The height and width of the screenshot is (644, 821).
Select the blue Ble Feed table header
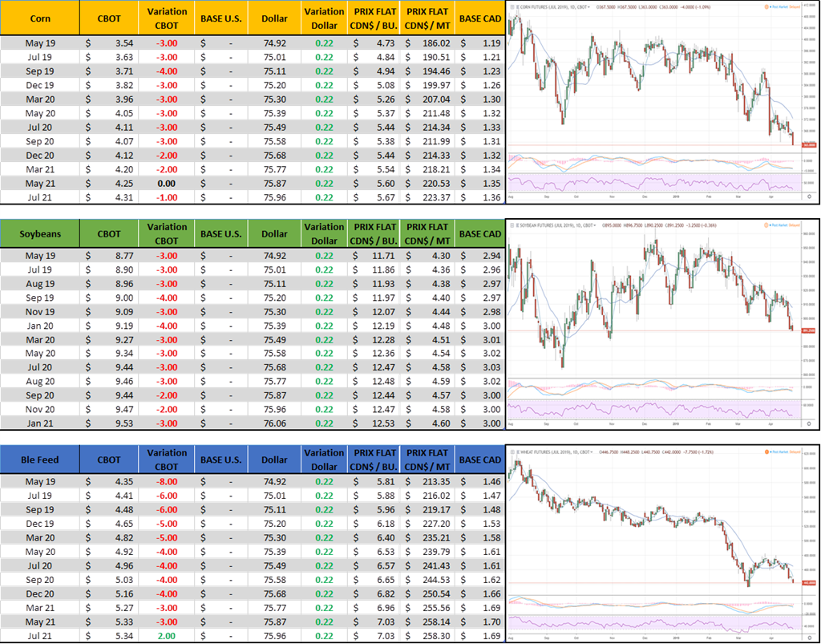40,460
